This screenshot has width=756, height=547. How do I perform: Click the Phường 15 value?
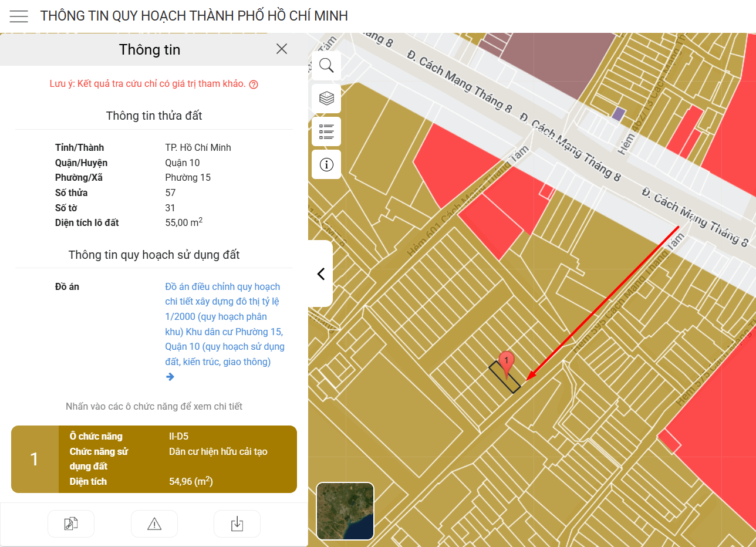[x=188, y=177]
